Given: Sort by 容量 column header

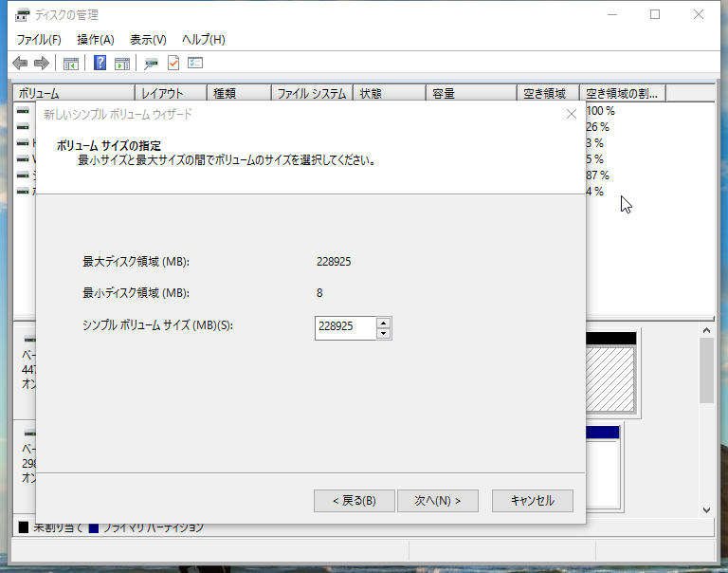Looking at the screenshot, I should click(x=472, y=93).
